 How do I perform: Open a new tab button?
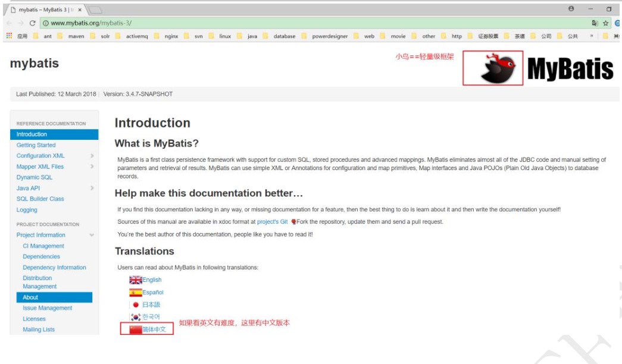(x=95, y=10)
